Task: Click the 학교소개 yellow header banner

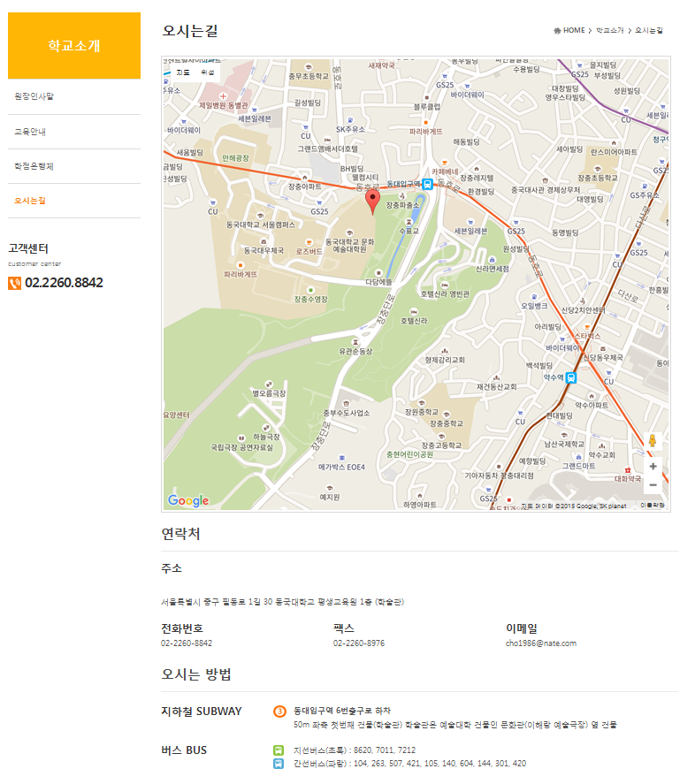Action: point(74,46)
